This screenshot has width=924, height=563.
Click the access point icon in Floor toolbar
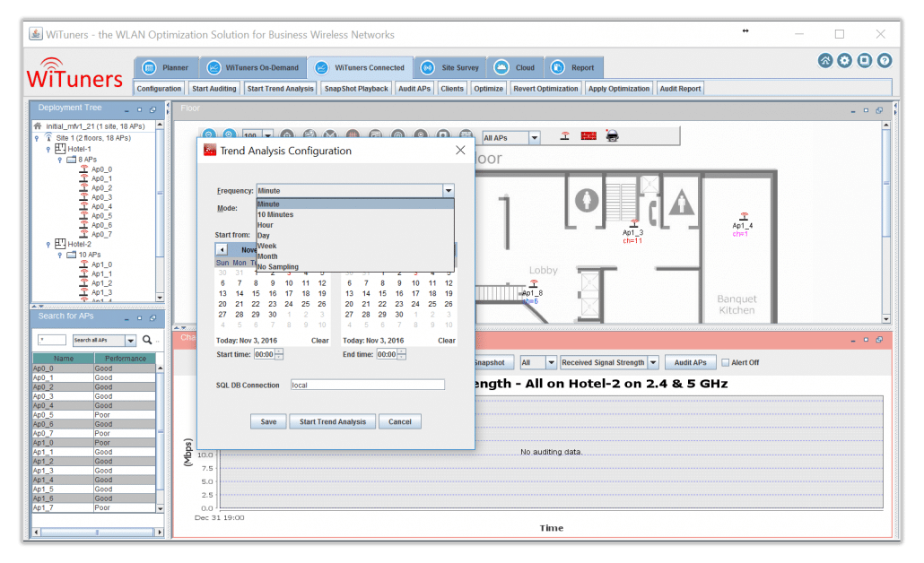tap(564, 136)
